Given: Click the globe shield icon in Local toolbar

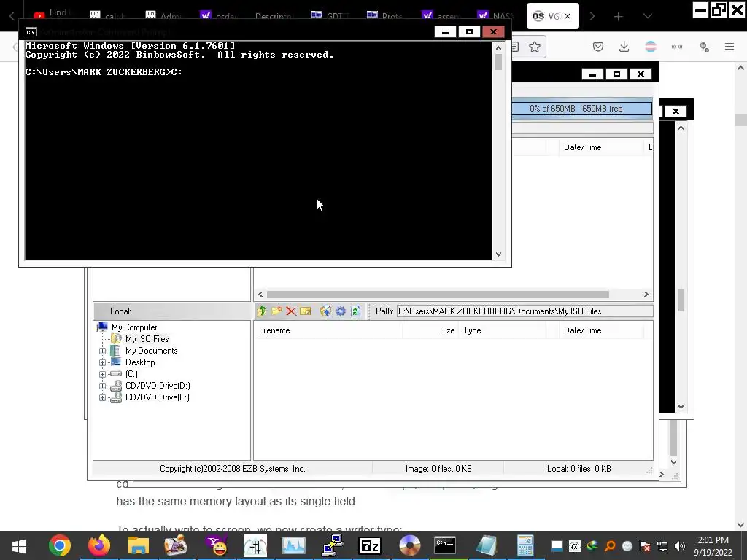Looking at the screenshot, I should [x=325, y=311].
